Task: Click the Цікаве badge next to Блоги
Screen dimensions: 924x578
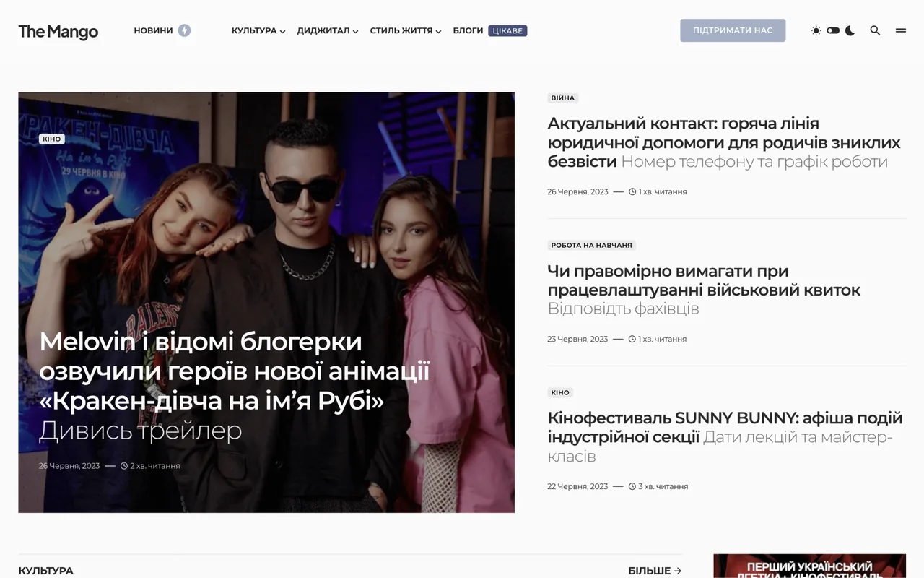Action: point(507,30)
